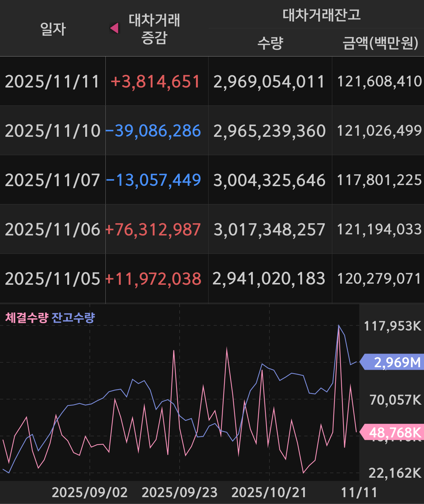
Task: Click balance quantity 2,941,020,183
Action: pos(269,279)
